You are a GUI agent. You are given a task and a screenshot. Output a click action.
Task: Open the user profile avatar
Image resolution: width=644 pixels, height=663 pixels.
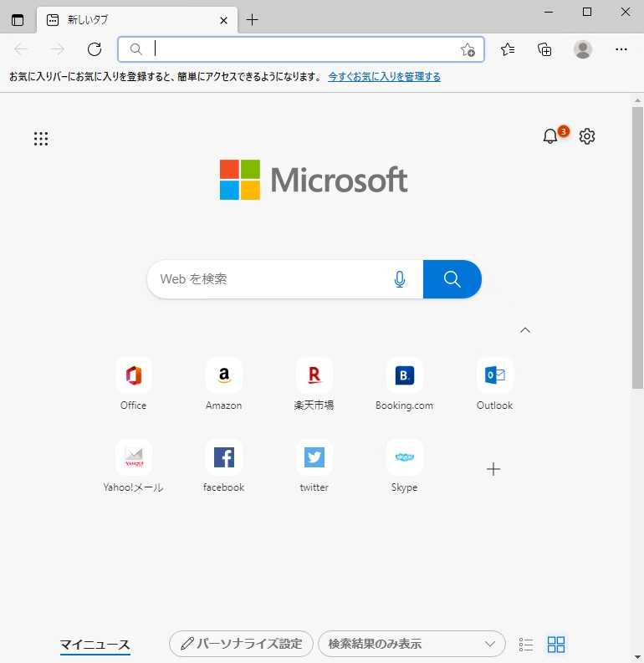(583, 49)
